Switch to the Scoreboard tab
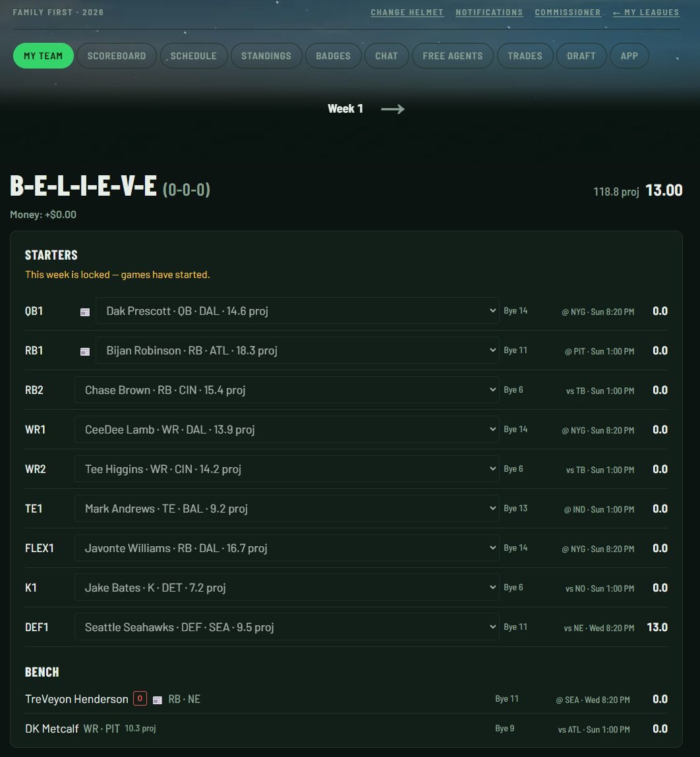Screen dimensions: 700x757 click(x=117, y=56)
